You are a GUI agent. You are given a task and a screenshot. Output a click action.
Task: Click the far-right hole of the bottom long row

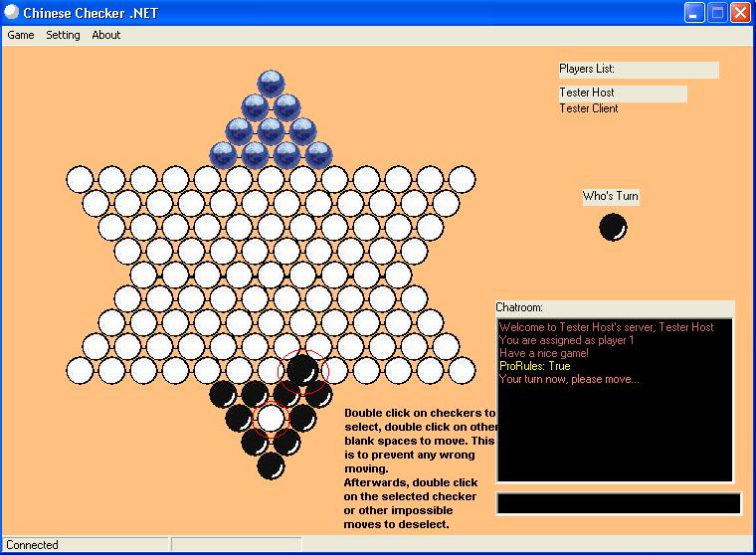tap(462, 370)
